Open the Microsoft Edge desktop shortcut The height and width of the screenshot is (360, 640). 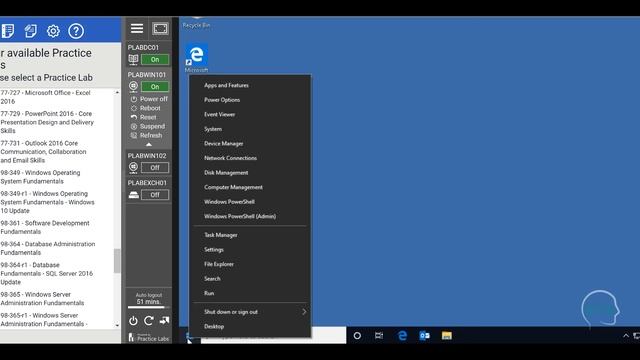click(196, 58)
